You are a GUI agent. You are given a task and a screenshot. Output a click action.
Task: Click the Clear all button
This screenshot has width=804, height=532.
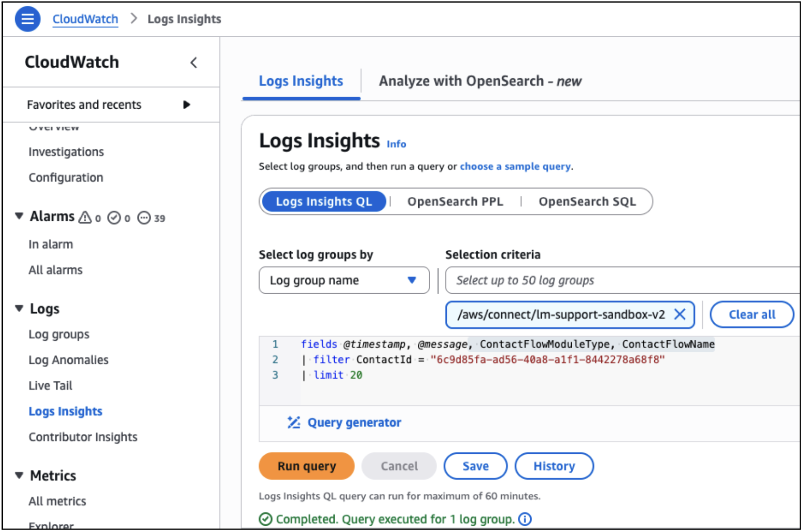pyautogui.click(x=752, y=315)
